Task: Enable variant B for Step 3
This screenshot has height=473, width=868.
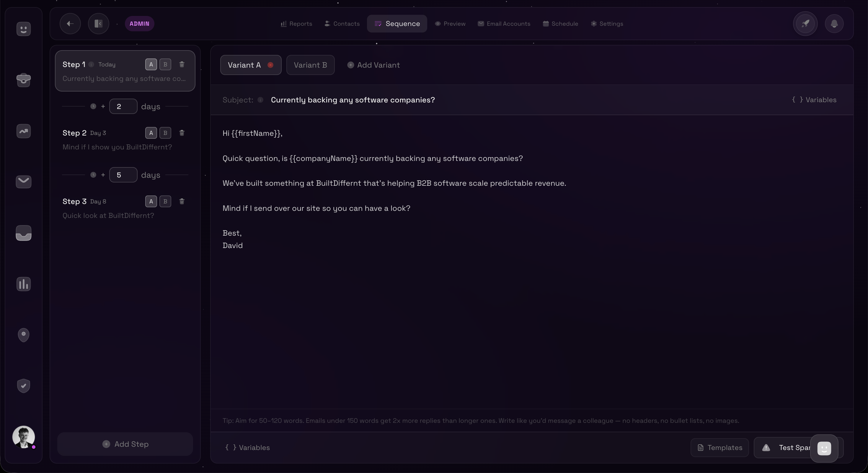Action: click(165, 201)
